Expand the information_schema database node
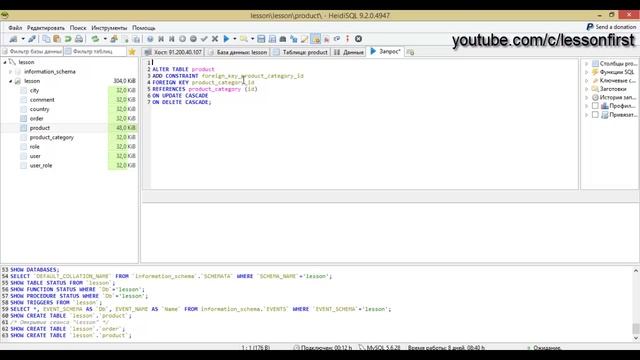Screen dimensions: 640x360 pyautogui.click(x=11, y=71)
